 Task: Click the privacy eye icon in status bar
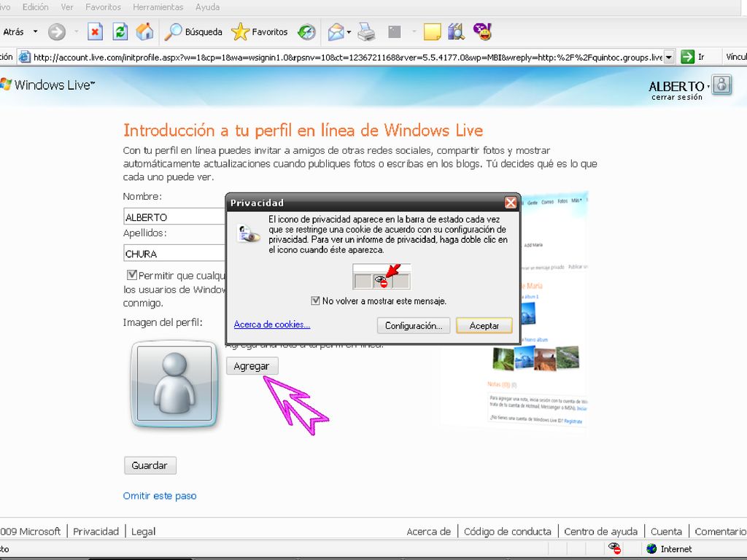point(614,548)
